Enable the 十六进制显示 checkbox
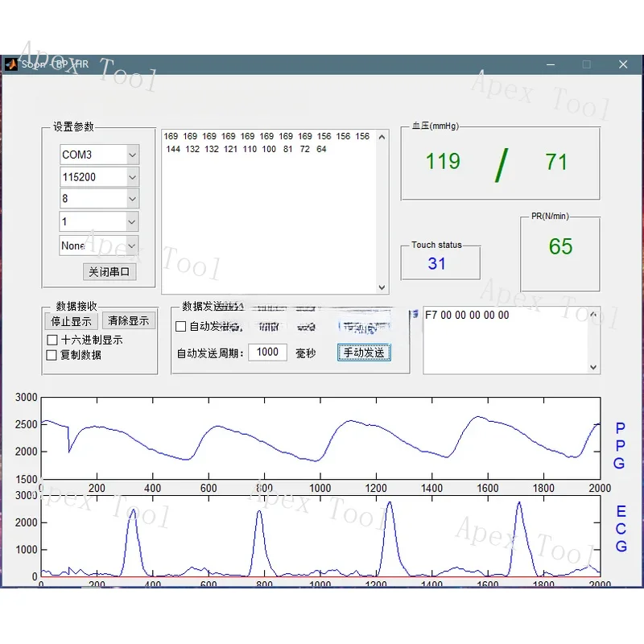Screen dimensions: 644x644 (x=52, y=341)
